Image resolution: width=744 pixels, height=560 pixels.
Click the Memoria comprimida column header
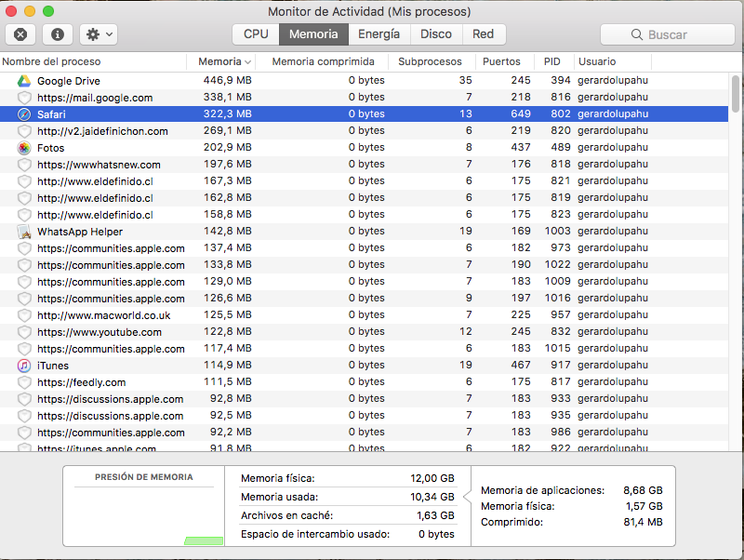tap(323, 61)
